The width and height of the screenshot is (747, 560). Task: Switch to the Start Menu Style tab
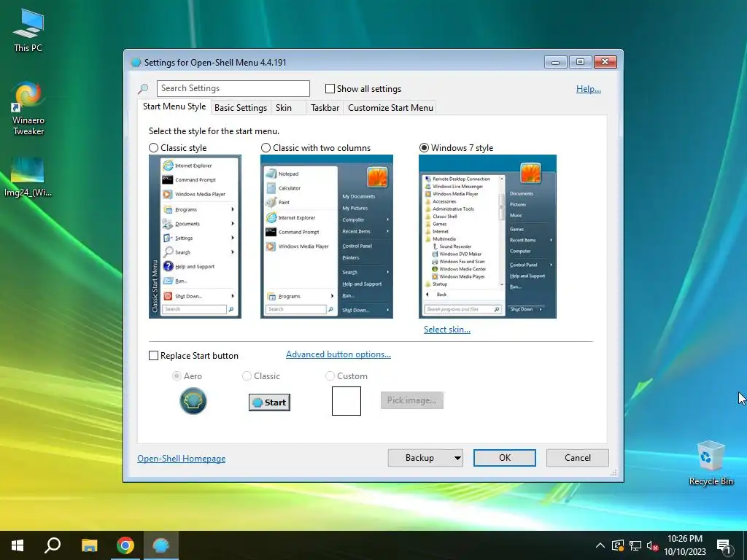(174, 106)
